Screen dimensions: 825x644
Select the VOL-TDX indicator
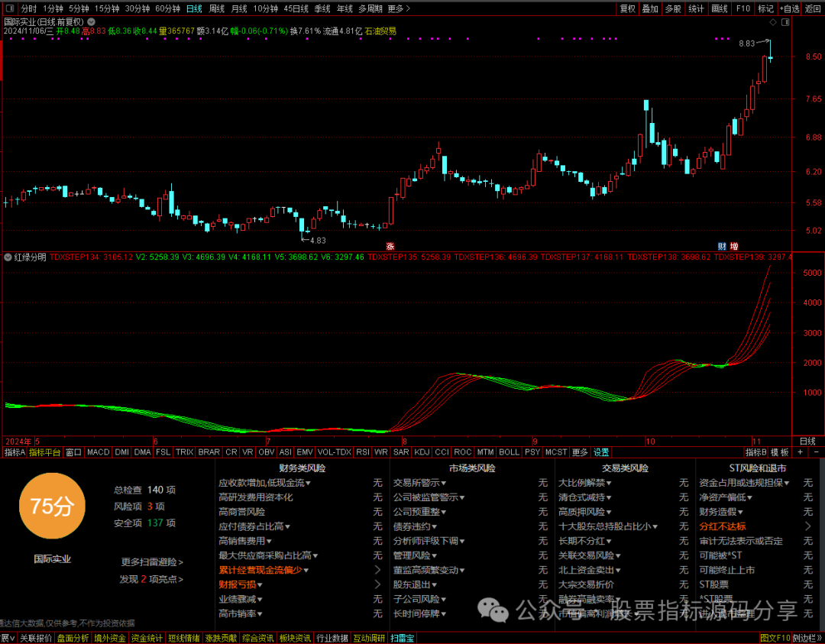tap(335, 452)
